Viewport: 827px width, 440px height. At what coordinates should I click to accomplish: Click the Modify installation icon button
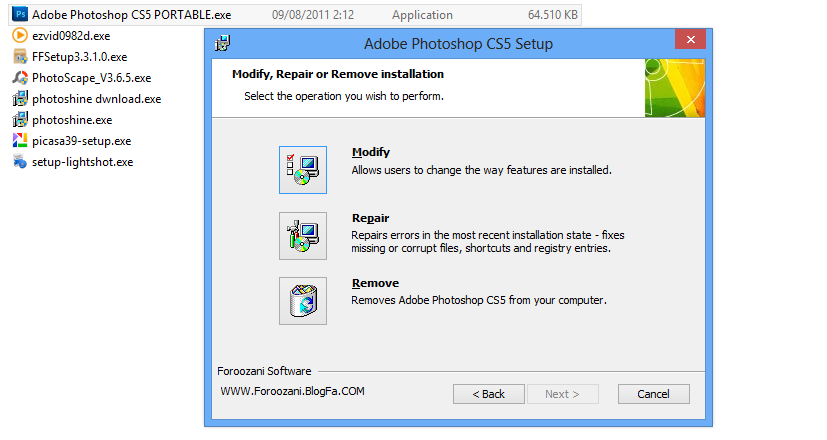(x=303, y=169)
